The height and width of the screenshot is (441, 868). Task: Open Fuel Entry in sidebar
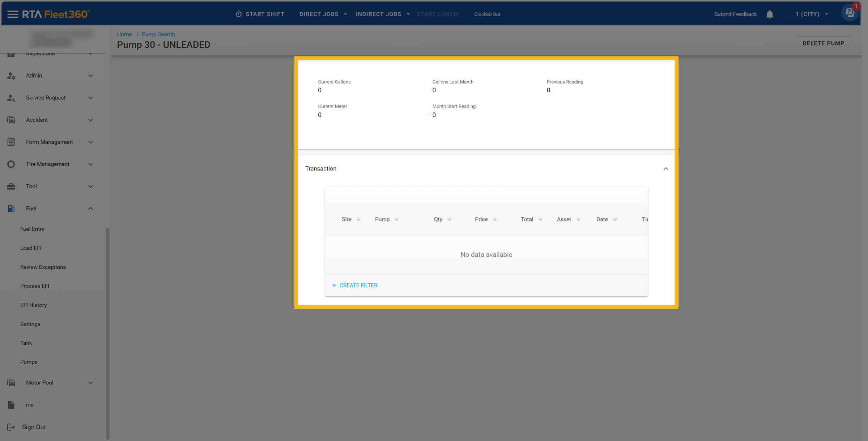coord(32,229)
